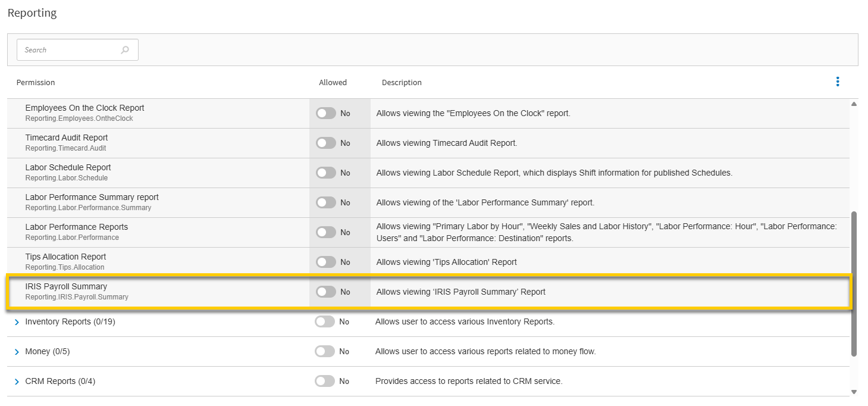Allow access to CRM Reports
Screen dimensions: 868x406
[325, 381]
